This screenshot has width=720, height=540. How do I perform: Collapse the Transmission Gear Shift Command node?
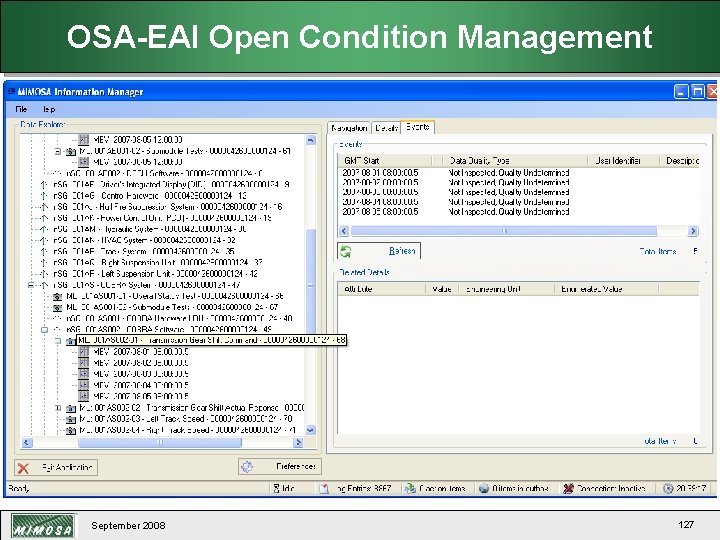point(58,341)
